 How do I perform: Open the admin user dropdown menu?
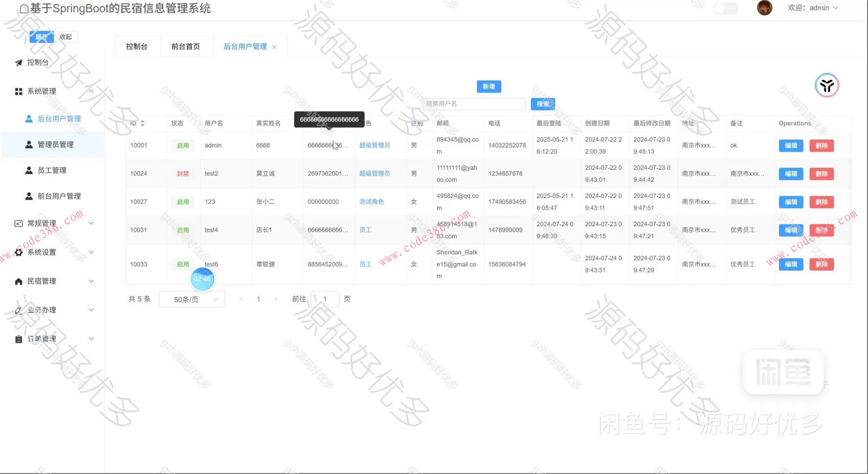pyautogui.click(x=813, y=8)
